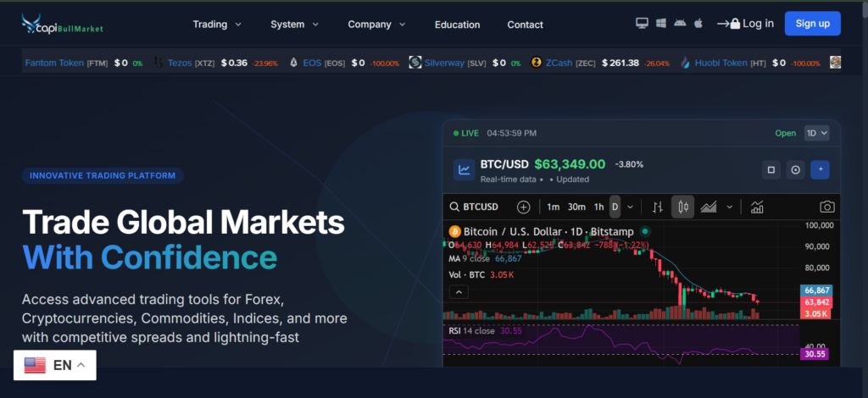The height and width of the screenshot is (398, 868).
Task: Click the US flag icon in language widget
Action: pos(35,365)
